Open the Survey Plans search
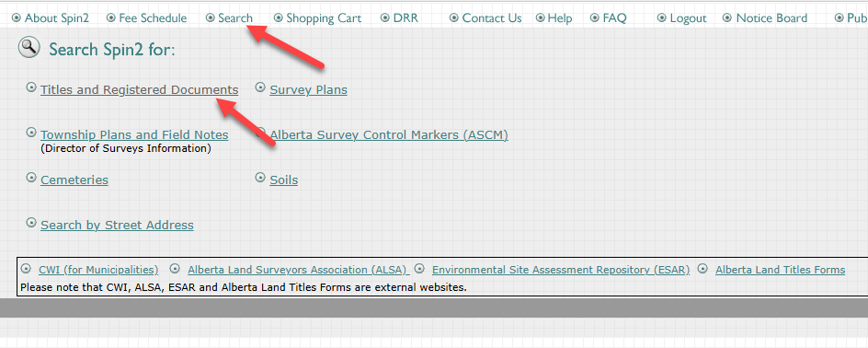Image resolution: width=868 pixels, height=348 pixels. point(308,90)
